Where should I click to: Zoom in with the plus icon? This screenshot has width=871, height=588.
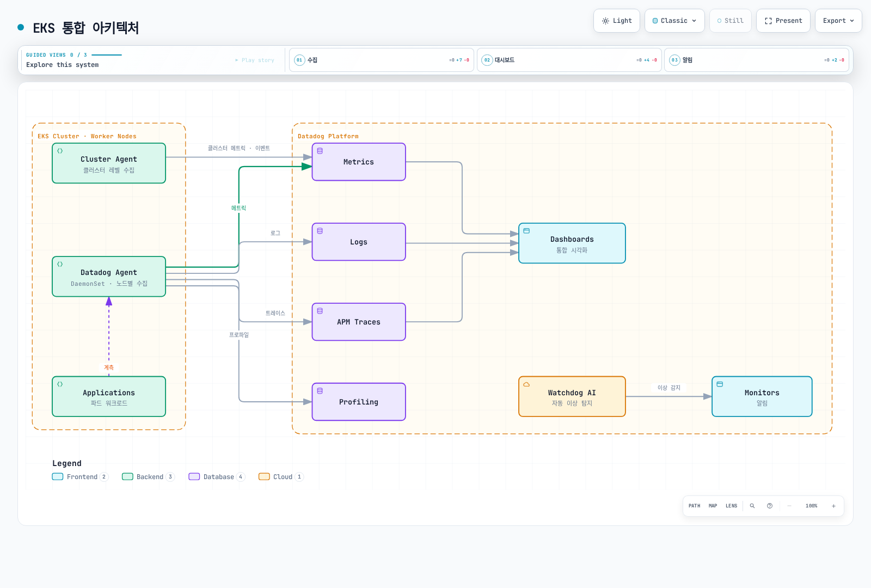[x=833, y=506]
